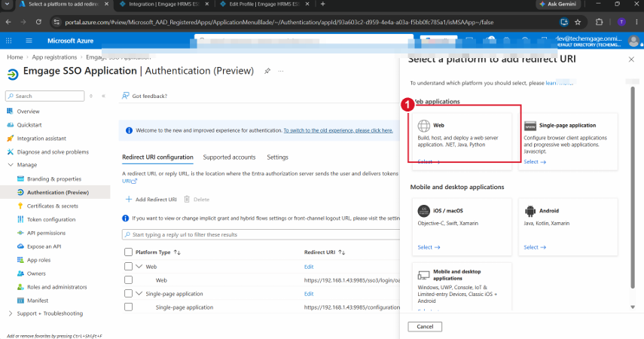This screenshot has height=339, width=644.
Task: Collapse the Manage section
Action: (x=11, y=165)
